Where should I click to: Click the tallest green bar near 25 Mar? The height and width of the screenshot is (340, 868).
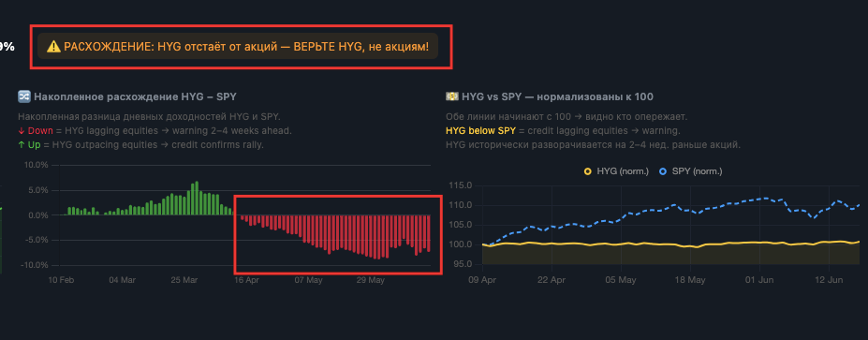tap(197, 199)
